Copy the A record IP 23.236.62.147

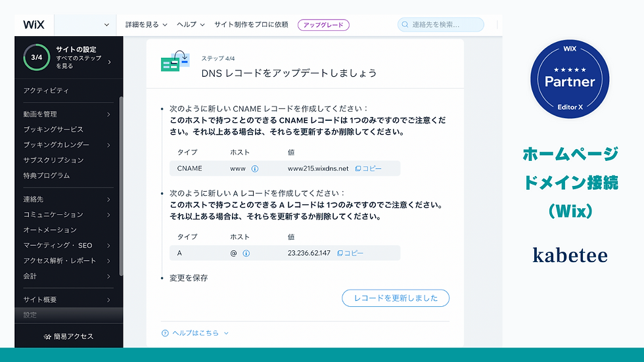click(x=350, y=253)
